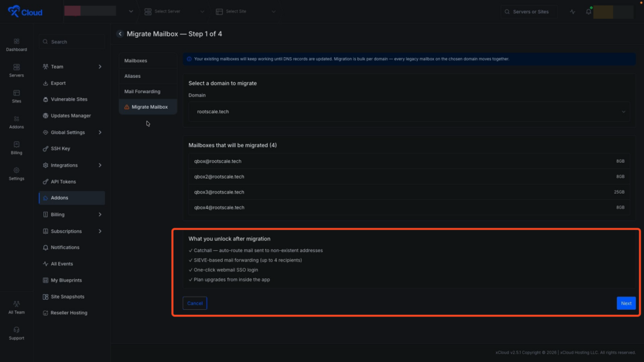Open Sites in the left rail
The image size is (644, 362).
point(16,96)
